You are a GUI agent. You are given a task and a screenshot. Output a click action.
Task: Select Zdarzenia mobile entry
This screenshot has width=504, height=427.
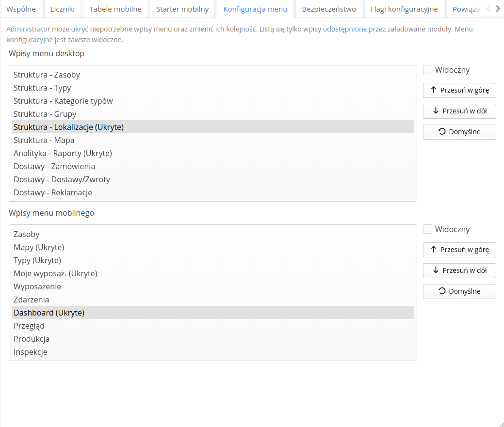point(213,300)
